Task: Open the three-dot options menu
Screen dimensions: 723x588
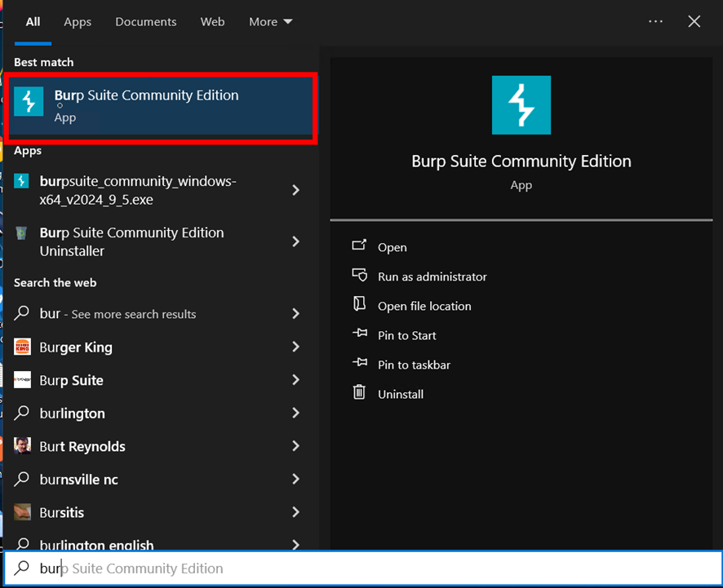Action: point(655,21)
